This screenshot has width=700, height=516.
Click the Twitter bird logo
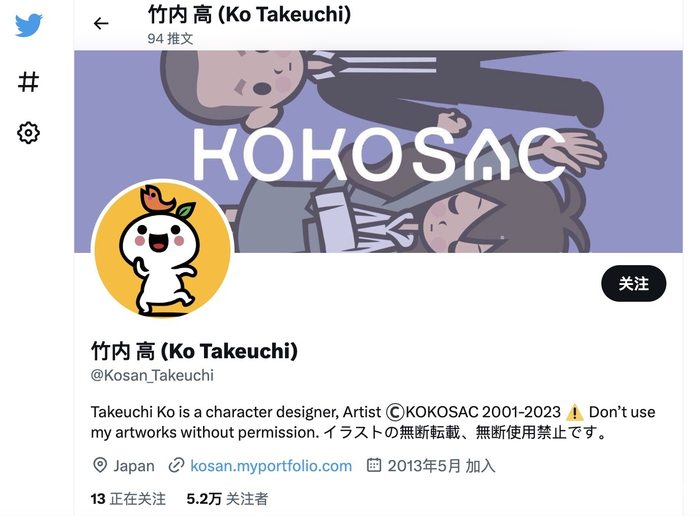click(29, 25)
